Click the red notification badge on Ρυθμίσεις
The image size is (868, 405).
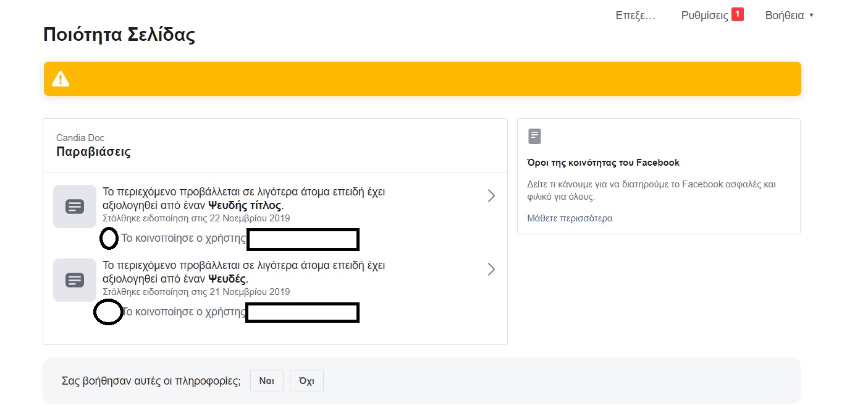click(x=737, y=14)
